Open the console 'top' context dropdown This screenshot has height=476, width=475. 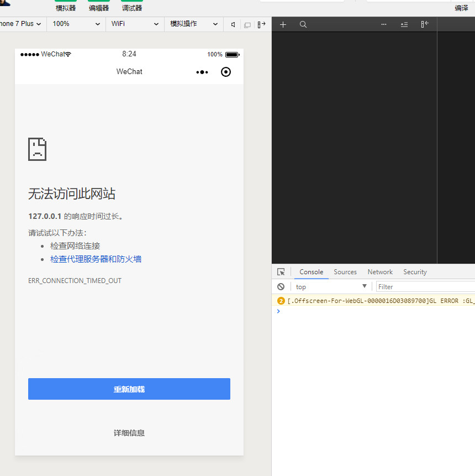coord(331,286)
